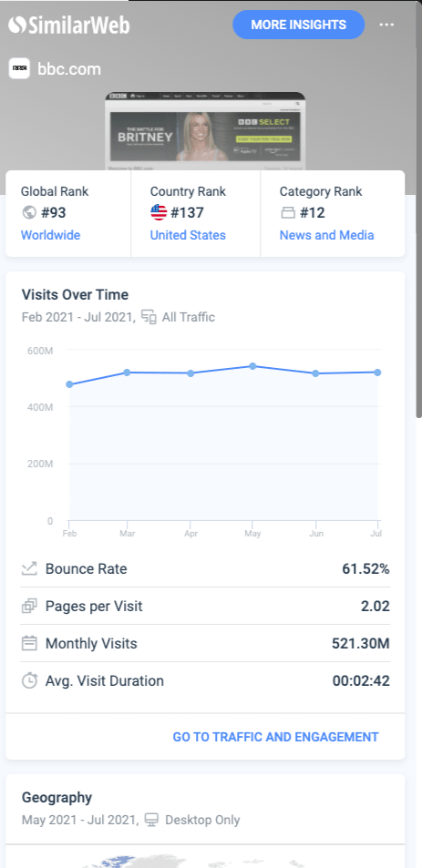
Task: Click the Category Rank #12 value
Action: point(313,212)
